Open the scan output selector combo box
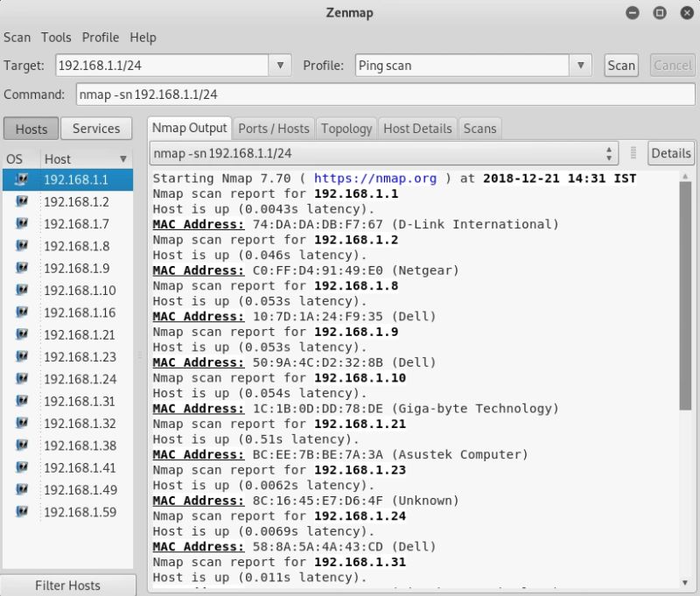 (x=383, y=153)
